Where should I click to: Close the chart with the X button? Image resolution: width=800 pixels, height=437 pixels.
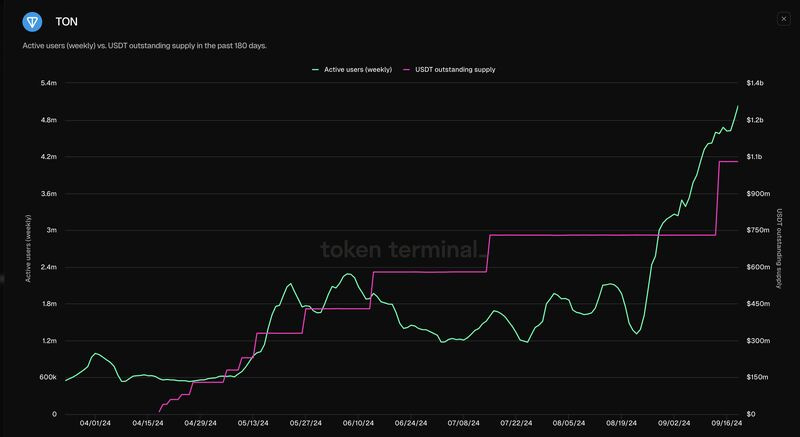pos(784,19)
